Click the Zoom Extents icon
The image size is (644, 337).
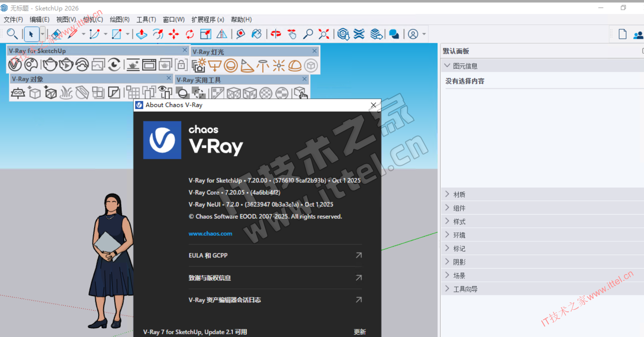coord(324,34)
